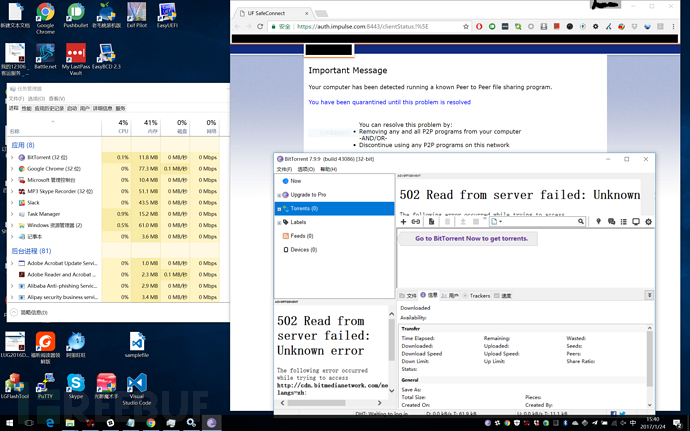Click Go to BitTorrent Now button
690x431 pixels.
point(473,238)
